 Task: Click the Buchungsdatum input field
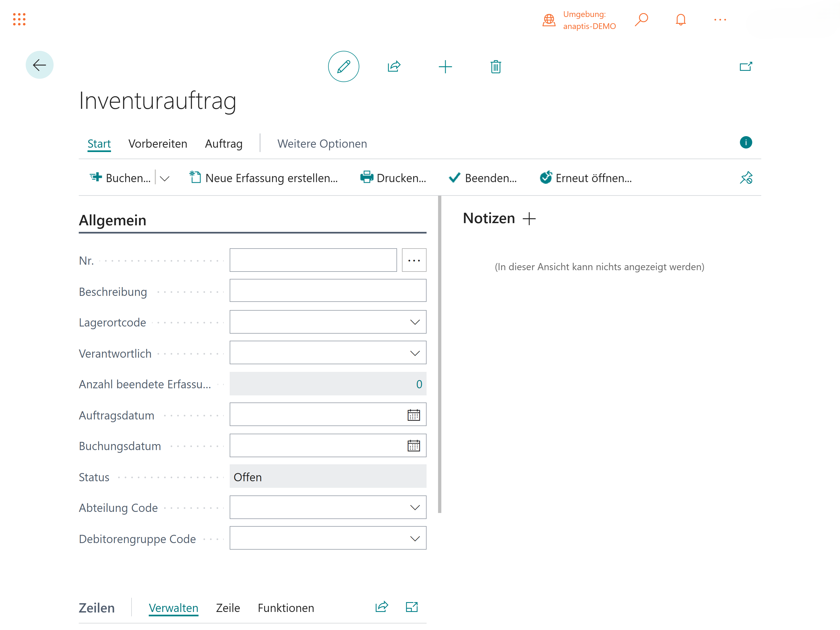328,445
